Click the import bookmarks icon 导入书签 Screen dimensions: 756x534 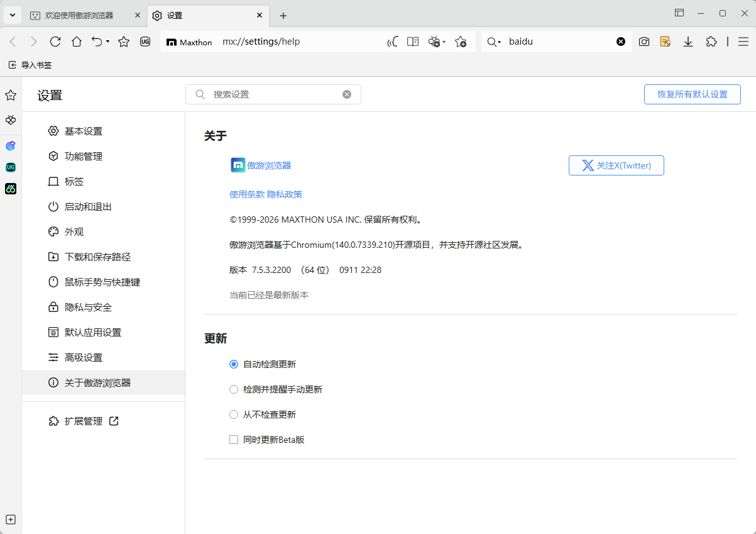point(30,65)
